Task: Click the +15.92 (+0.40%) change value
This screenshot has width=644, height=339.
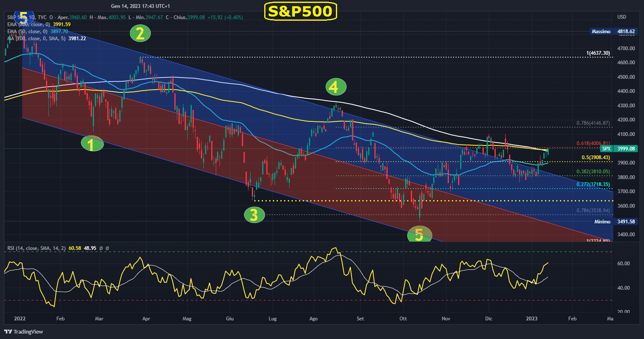Action: [225, 17]
